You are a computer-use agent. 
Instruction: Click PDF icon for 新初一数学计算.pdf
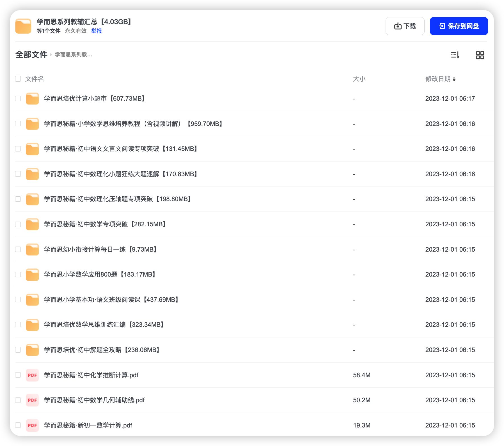[x=32, y=425]
